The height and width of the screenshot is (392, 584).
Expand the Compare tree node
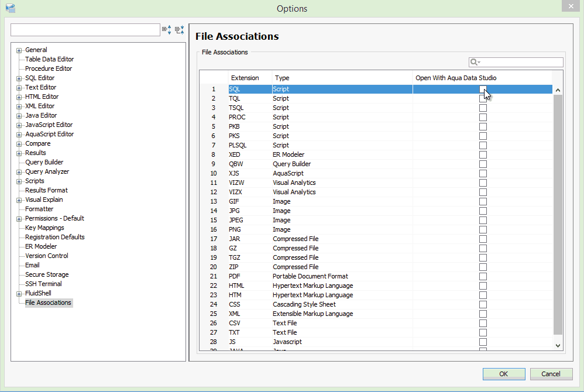pyautogui.click(x=19, y=144)
